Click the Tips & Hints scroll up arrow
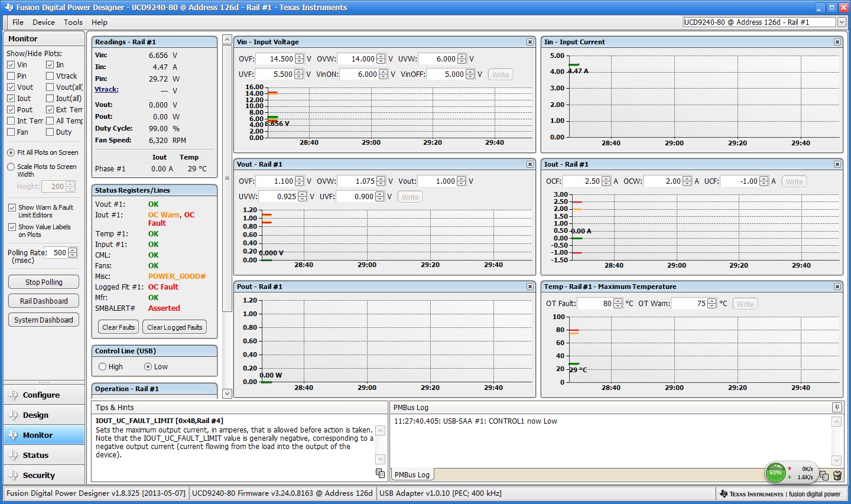851x504 pixels. pyautogui.click(x=380, y=431)
